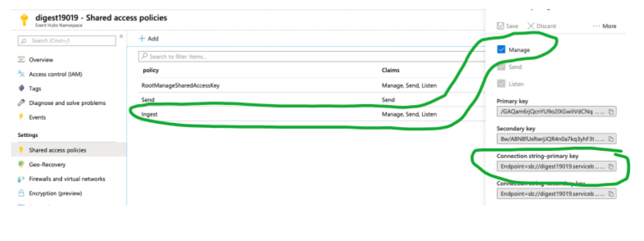Click the Firewalls and virtual networks icon
The width and height of the screenshot is (644, 241).
21,179
